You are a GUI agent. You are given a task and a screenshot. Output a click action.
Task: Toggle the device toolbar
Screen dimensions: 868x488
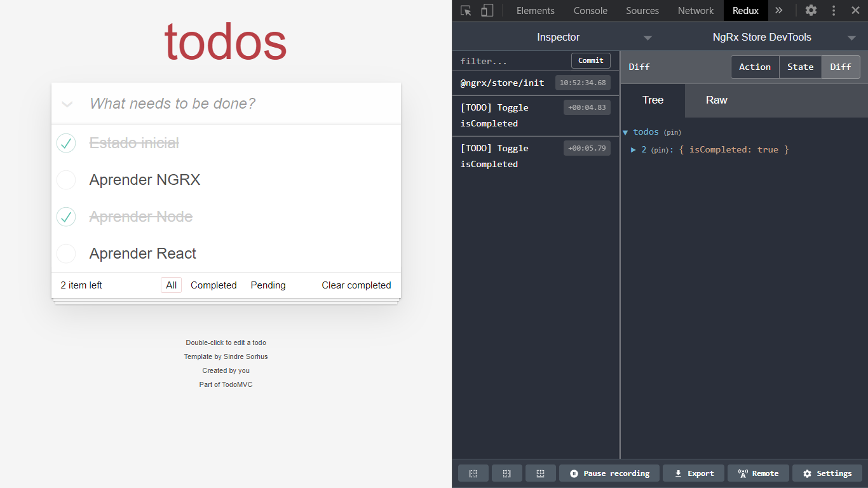[x=487, y=10]
